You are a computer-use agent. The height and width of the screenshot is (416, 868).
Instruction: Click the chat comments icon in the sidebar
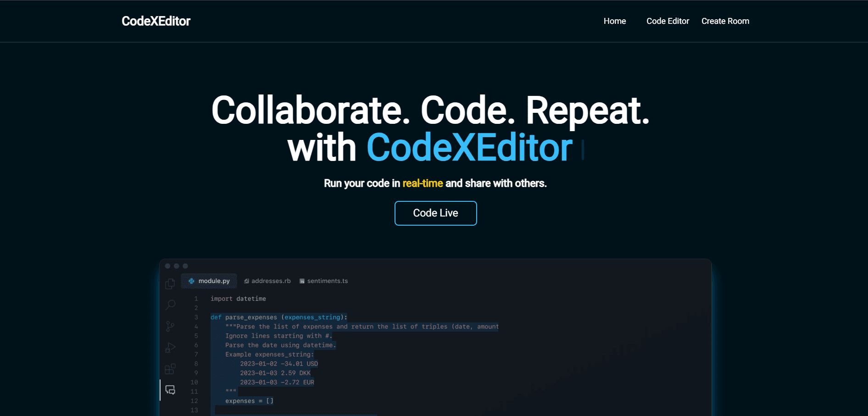[x=170, y=390]
